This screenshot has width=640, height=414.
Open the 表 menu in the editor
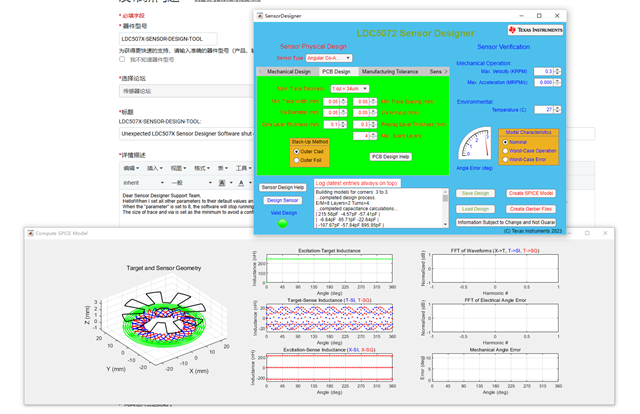[x=223, y=168]
